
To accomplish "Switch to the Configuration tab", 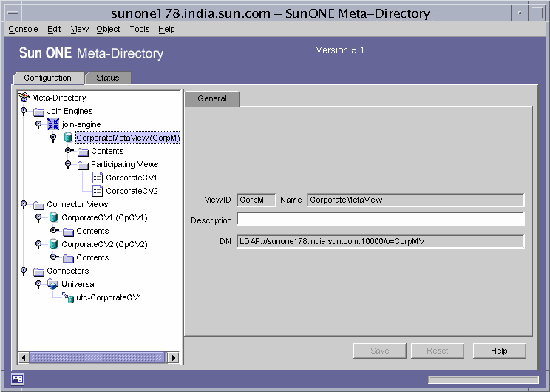I will point(48,78).
